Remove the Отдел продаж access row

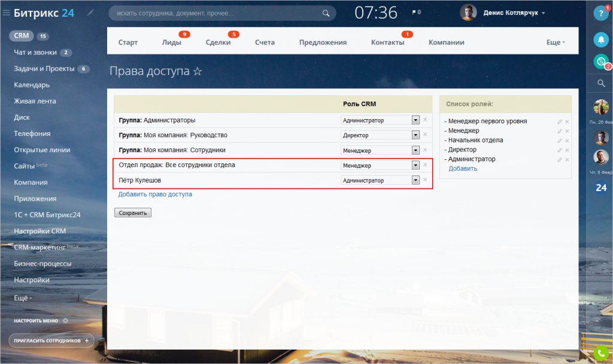point(425,165)
